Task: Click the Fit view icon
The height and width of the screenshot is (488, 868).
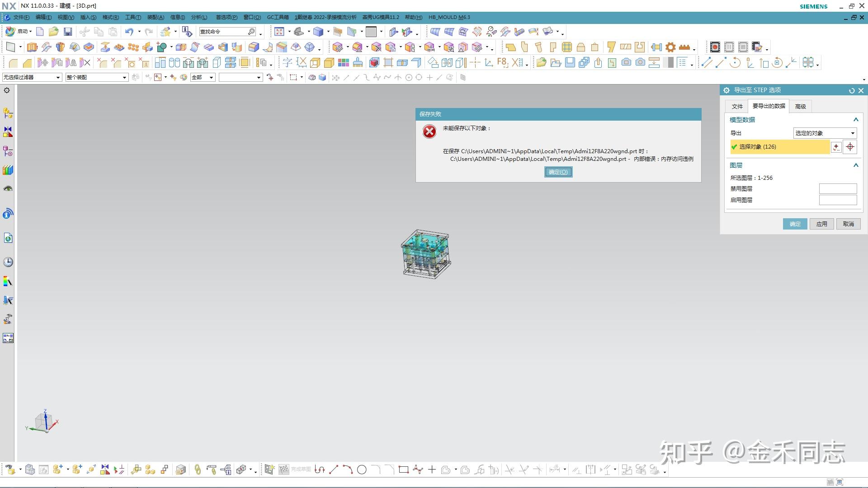Action: (x=279, y=32)
